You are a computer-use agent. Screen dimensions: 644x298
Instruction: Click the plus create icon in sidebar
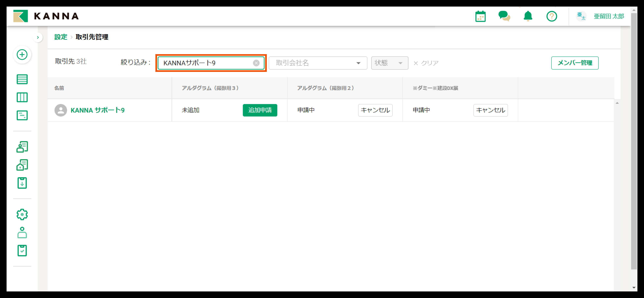pos(22,55)
